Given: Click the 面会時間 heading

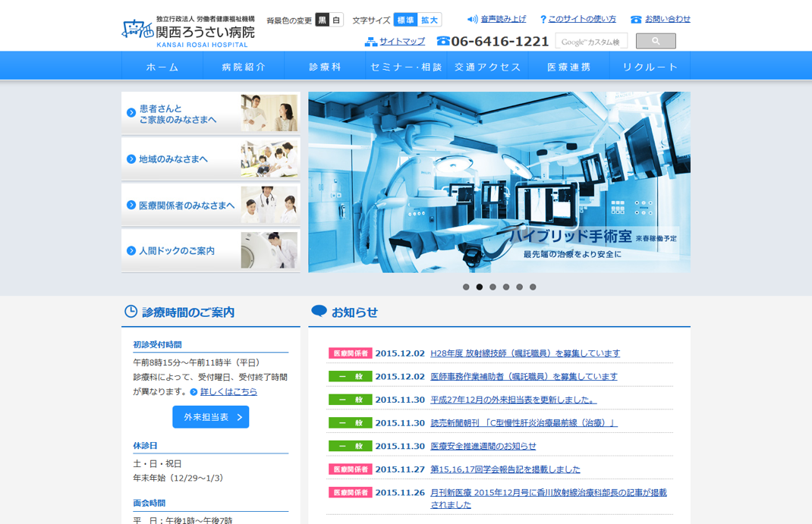Looking at the screenshot, I should (x=149, y=503).
